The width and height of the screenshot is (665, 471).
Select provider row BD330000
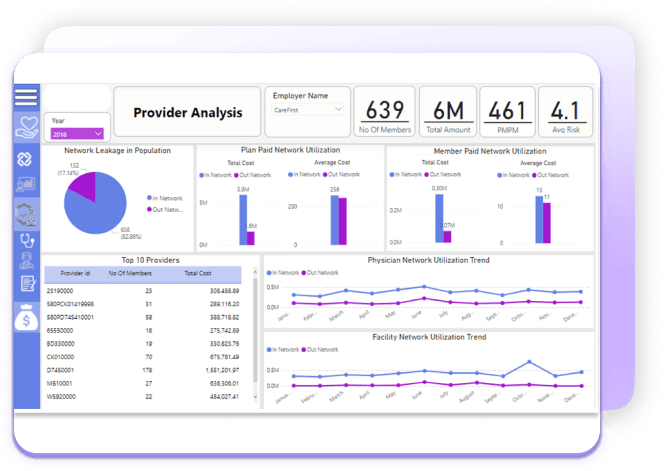(143, 343)
